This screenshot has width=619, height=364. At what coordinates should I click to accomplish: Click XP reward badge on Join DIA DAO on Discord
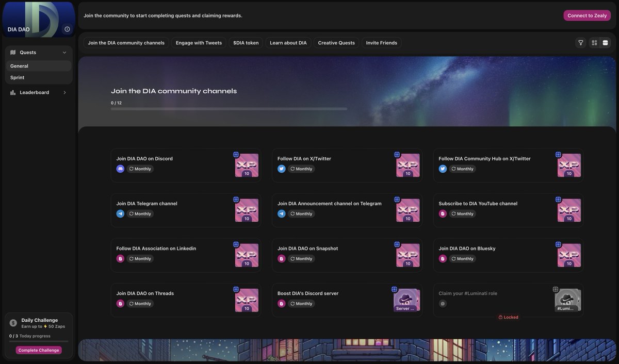click(x=247, y=166)
